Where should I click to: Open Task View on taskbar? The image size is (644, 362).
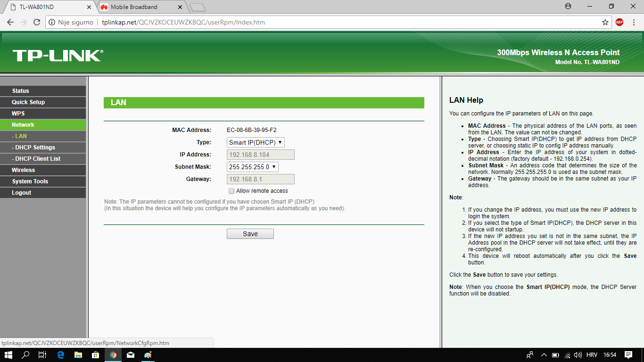[x=42, y=355]
